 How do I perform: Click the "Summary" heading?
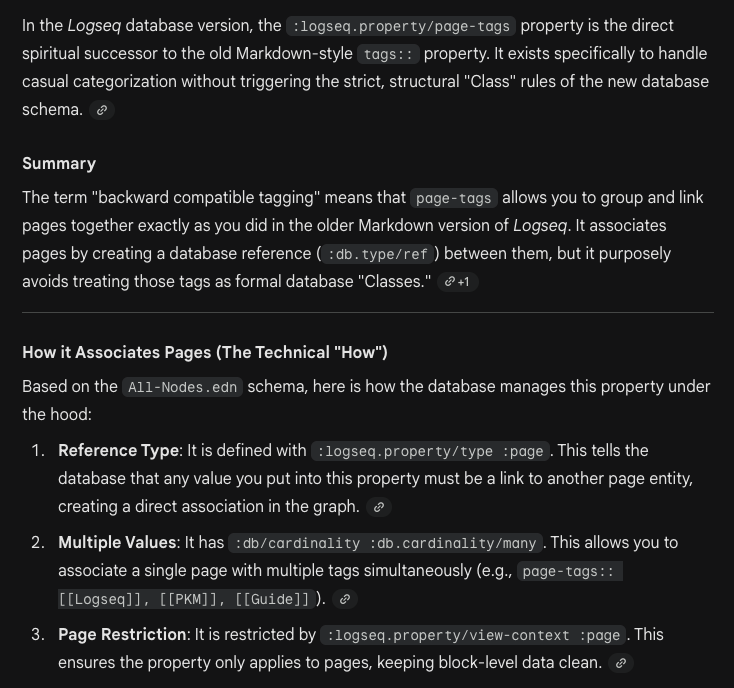pyautogui.click(x=59, y=163)
